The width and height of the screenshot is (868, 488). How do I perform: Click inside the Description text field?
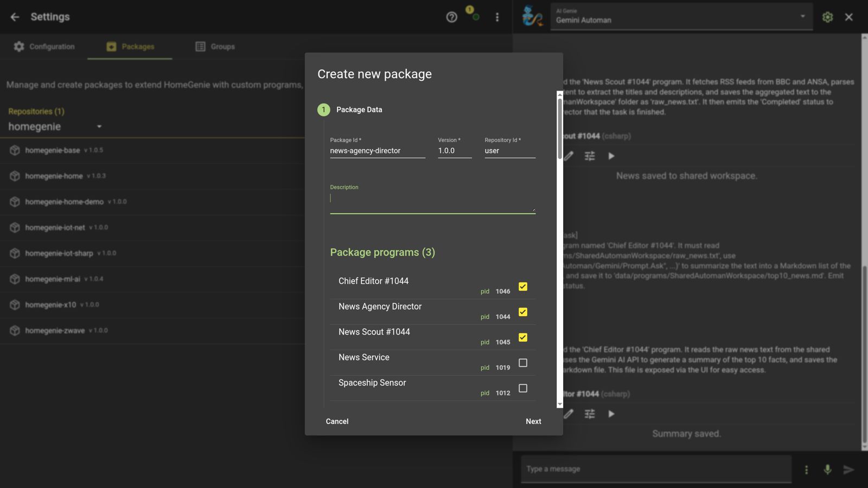click(x=432, y=200)
